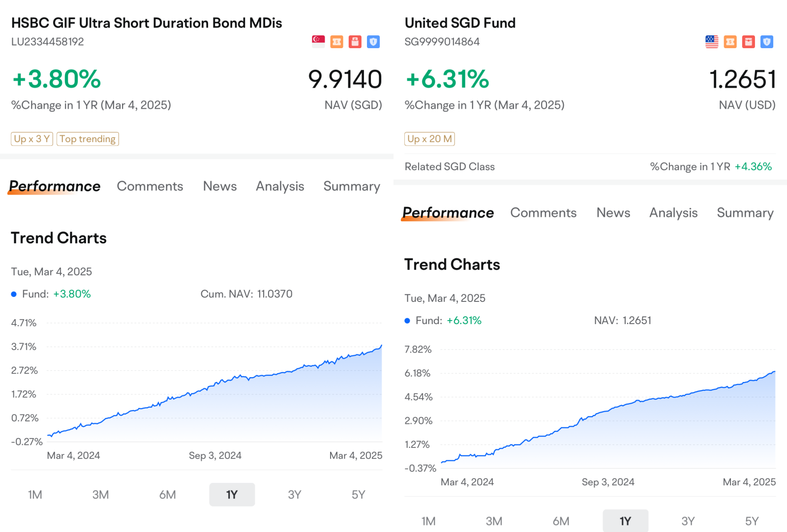
Task: Open Summary tab in United SGD Fund panel
Action: (745, 213)
